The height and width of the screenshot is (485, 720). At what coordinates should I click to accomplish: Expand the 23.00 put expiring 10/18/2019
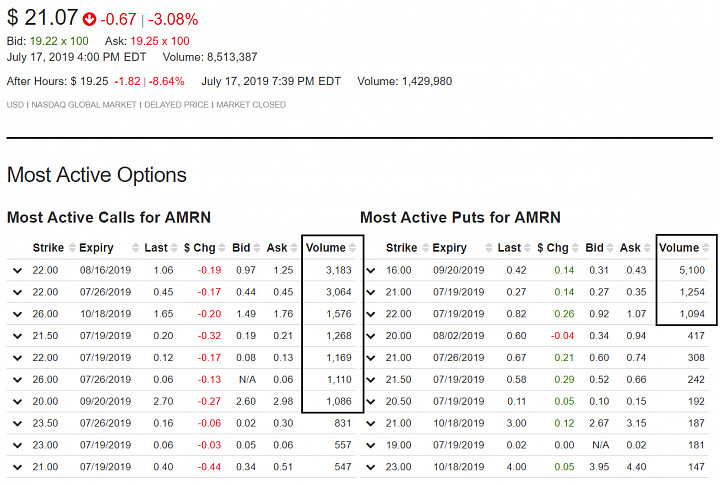(371, 468)
